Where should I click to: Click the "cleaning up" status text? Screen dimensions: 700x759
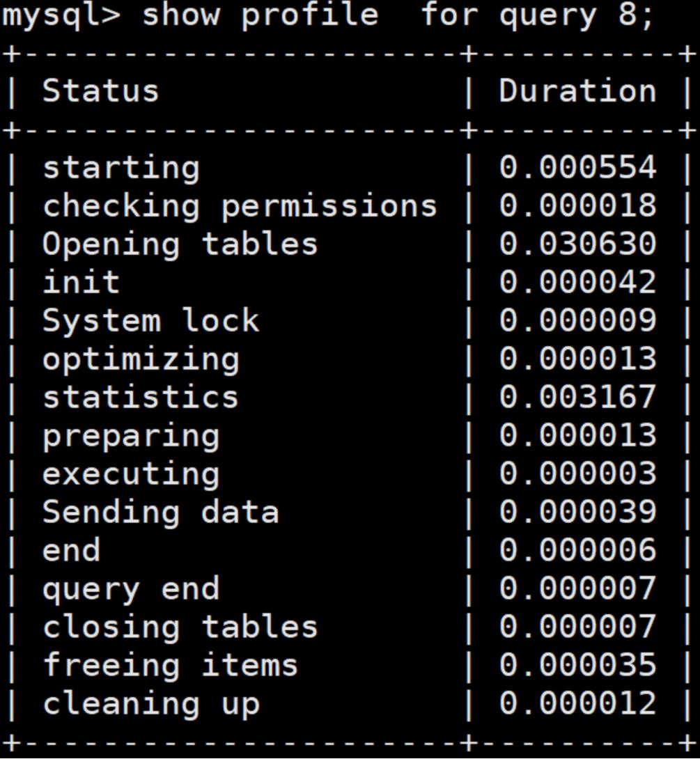pos(150,703)
